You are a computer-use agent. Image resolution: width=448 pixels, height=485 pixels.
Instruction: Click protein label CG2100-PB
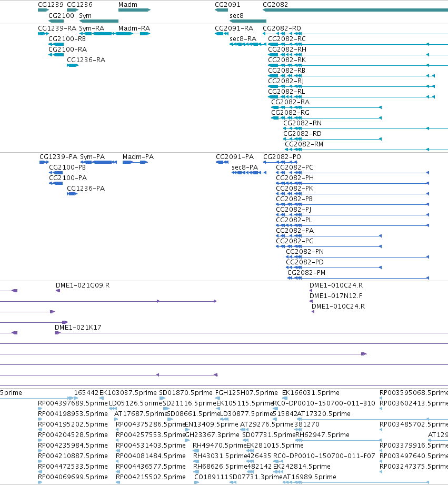(67, 167)
